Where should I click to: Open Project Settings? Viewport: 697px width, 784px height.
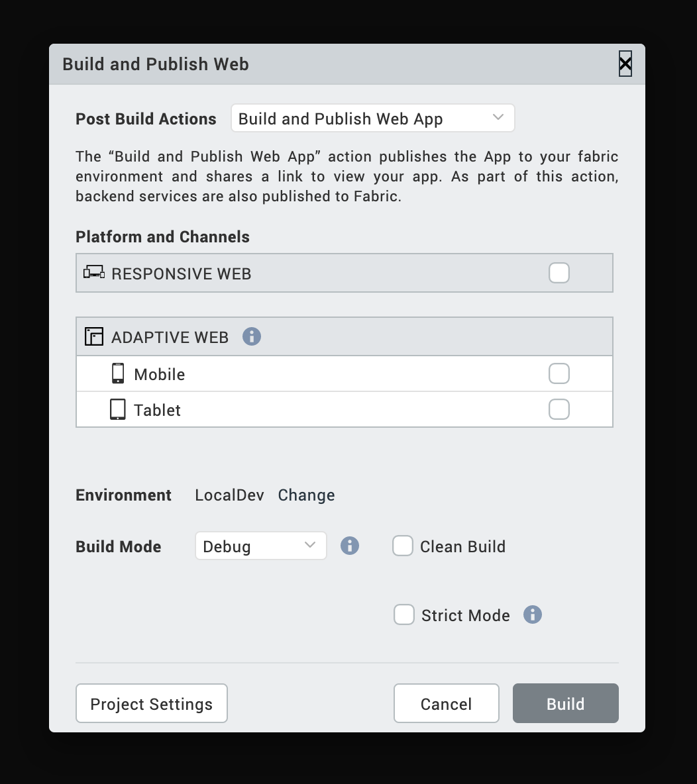click(152, 703)
